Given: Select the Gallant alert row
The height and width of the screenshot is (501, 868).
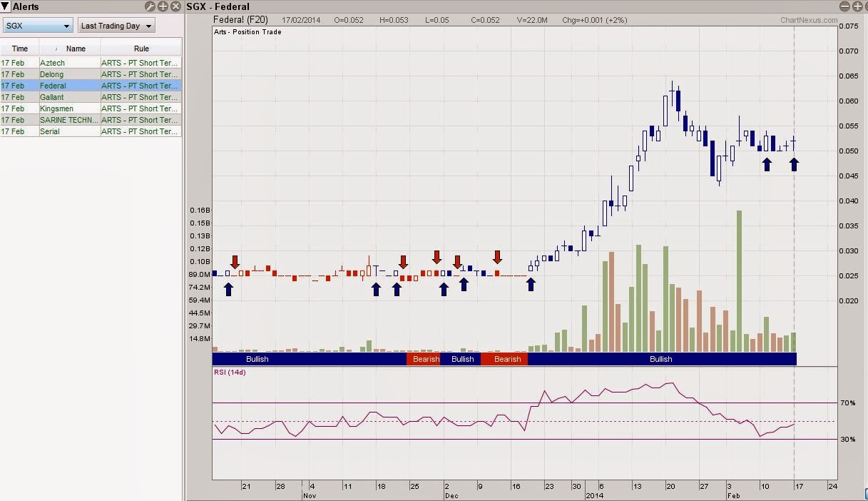Looking at the screenshot, I should [91, 97].
